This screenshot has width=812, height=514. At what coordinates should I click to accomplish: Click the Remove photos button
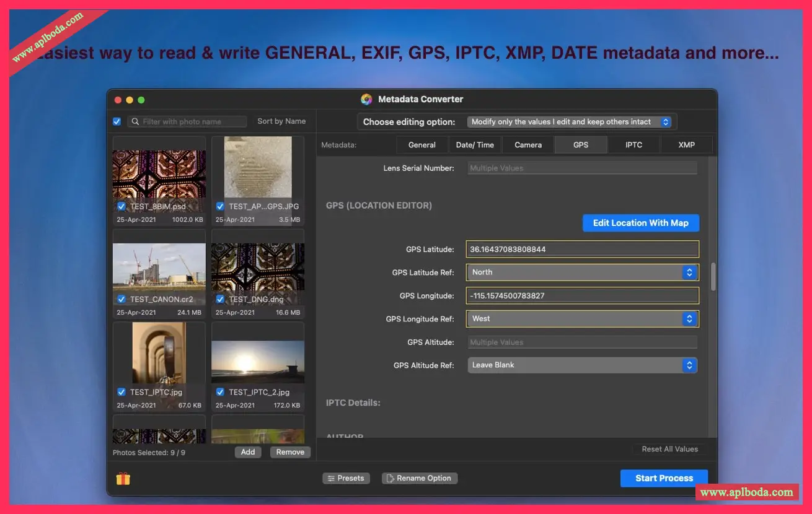pyautogui.click(x=290, y=452)
